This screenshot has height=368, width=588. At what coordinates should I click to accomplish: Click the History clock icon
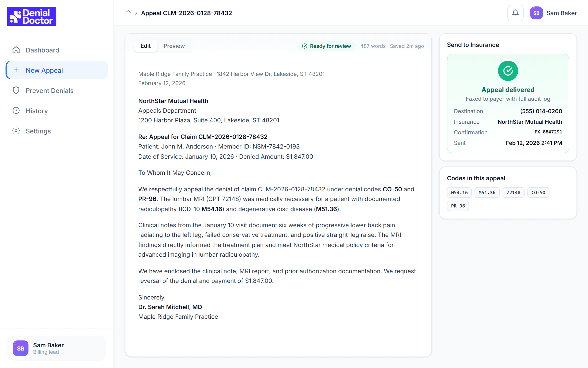[x=16, y=111]
